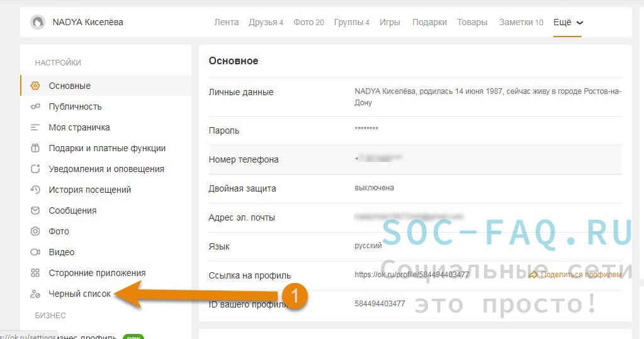Image resolution: width=644 pixels, height=339 pixels.
Task: Switch to the Заметки 10 tab
Action: coord(521,22)
